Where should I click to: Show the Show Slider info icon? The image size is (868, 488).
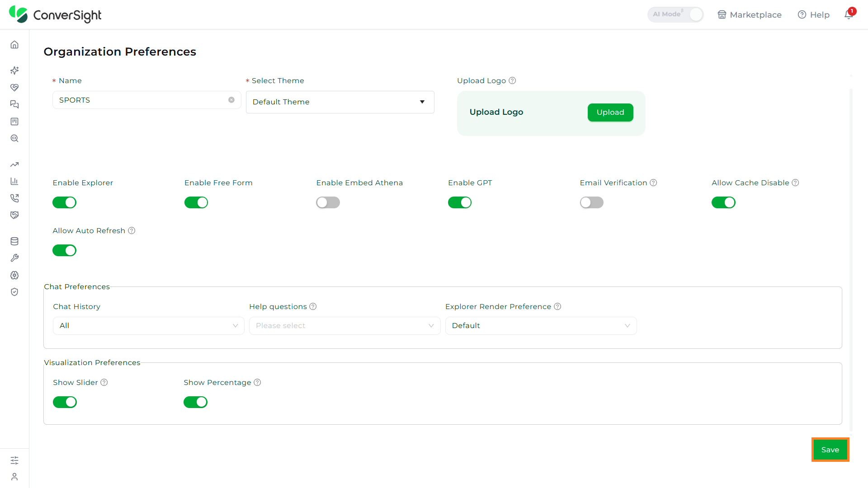click(x=104, y=382)
